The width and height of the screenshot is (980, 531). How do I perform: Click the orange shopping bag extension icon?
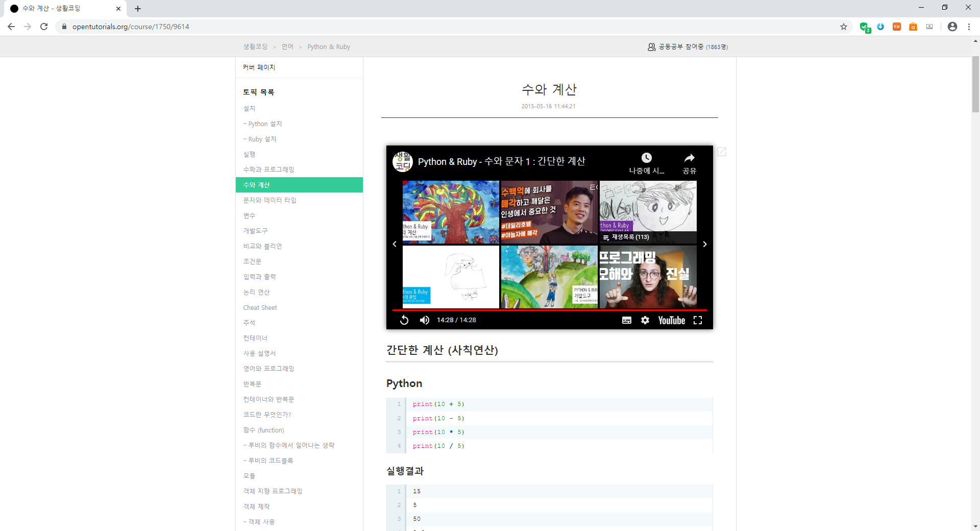pyautogui.click(x=913, y=27)
